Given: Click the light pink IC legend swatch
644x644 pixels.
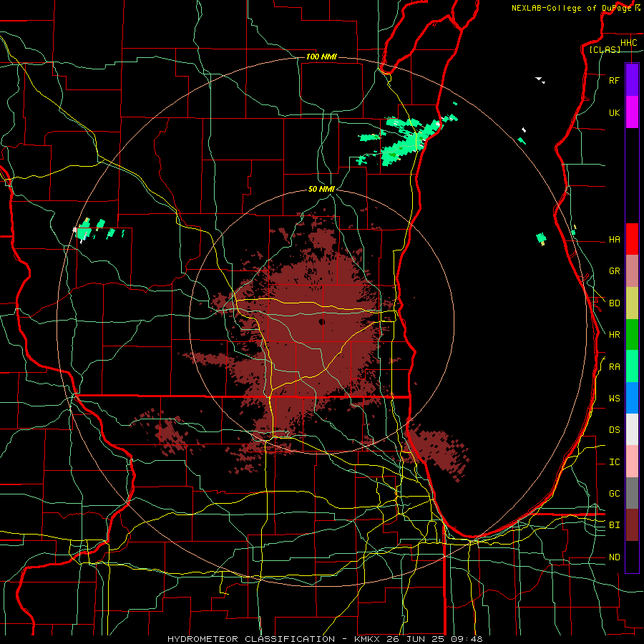Looking at the screenshot, I should click(x=632, y=462).
